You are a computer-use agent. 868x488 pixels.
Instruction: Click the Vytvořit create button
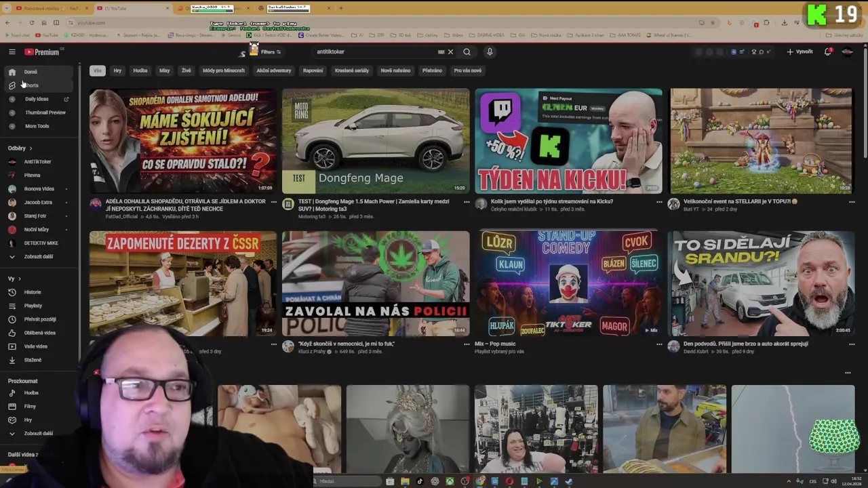(x=800, y=52)
